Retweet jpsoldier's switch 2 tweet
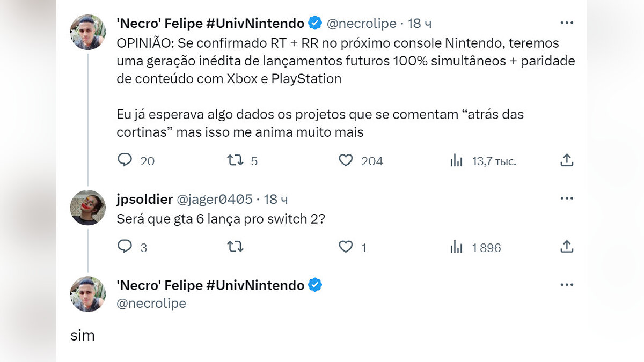The height and width of the screenshot is (362, 644). (235, 247)
